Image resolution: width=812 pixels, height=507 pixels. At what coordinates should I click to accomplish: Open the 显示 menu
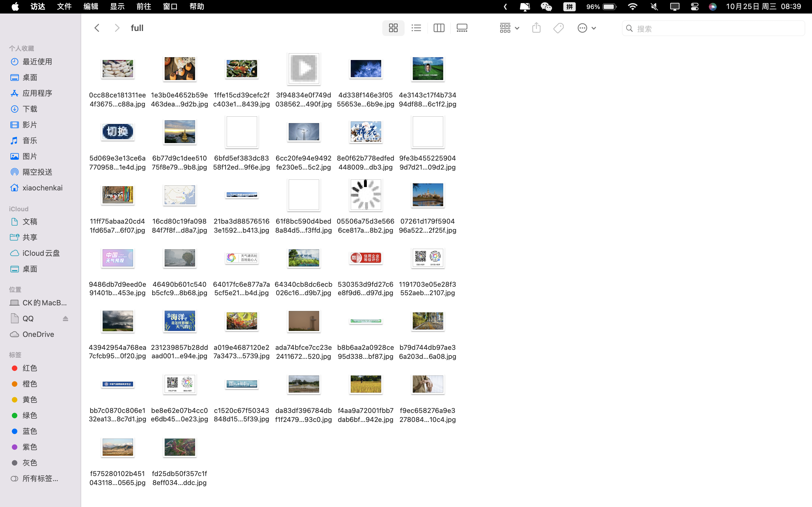click(117, 7)
